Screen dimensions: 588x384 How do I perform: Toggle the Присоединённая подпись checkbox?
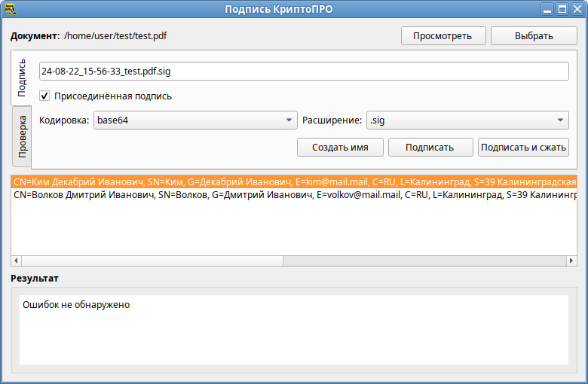[x=44, y=96]
